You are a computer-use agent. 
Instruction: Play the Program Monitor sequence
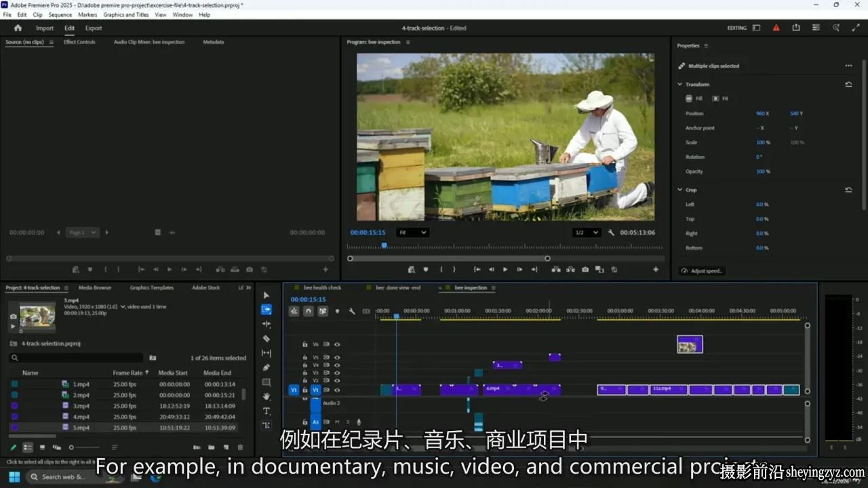click(x=505, y=269)
